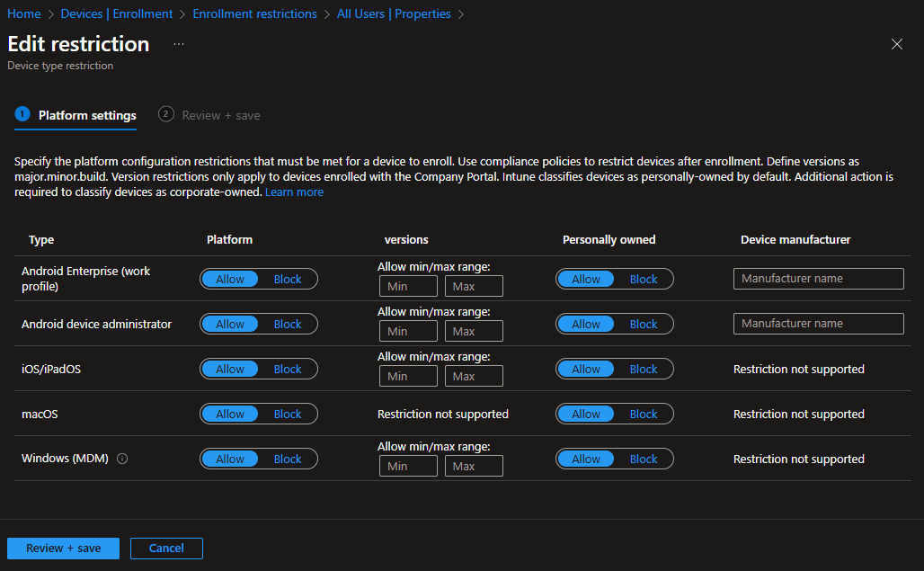Click Min version field for iOS/iPadOS
This screenshot has width=924, height=571.
pos(408,377)
